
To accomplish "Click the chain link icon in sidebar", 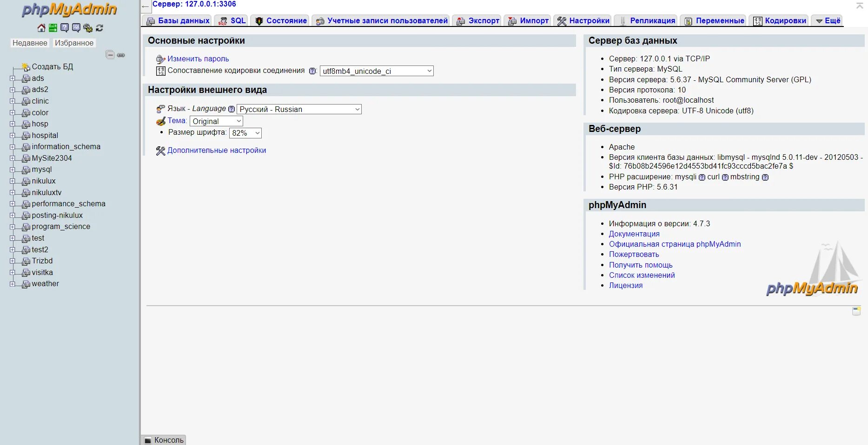I will point(121,55).
